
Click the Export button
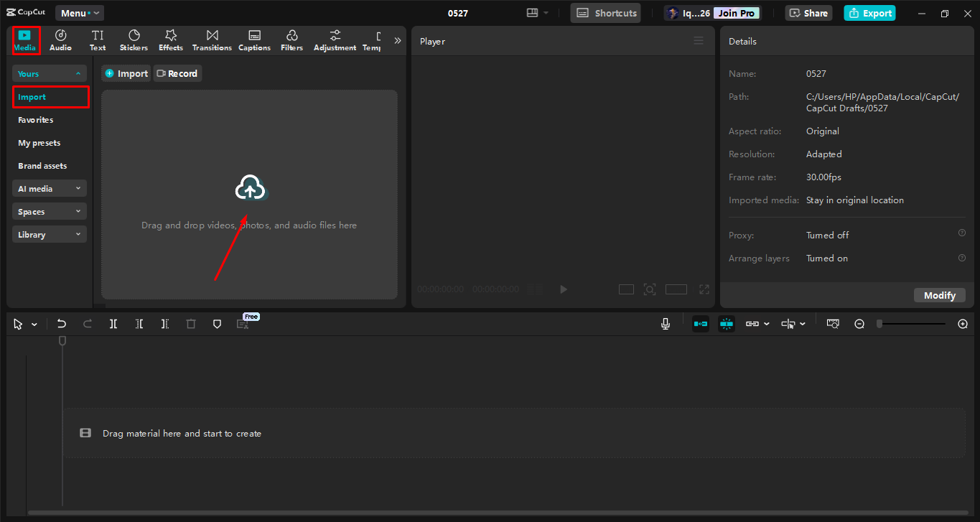[x=869, y=13]
